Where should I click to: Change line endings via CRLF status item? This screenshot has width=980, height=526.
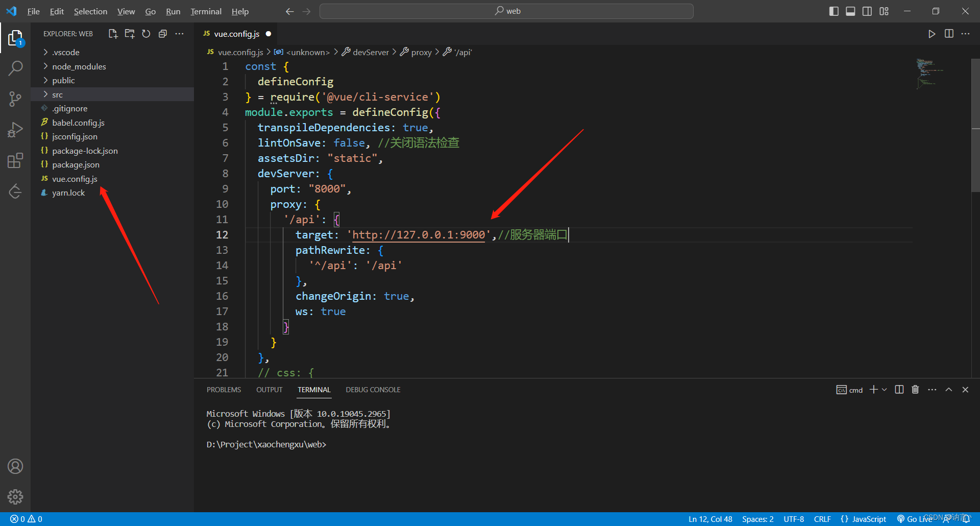click(822, 519)
